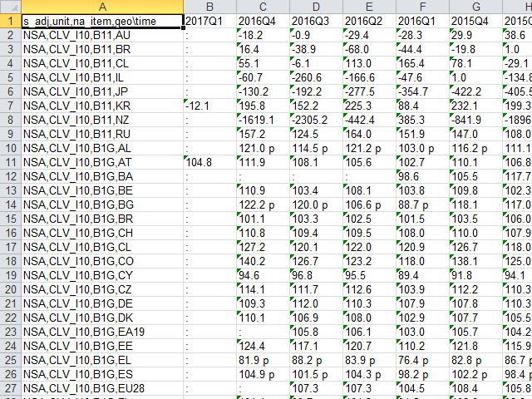Select cell NSA,CLV_I10,B1G,EU28
The image size is (532, 399).
pos(101,388)
